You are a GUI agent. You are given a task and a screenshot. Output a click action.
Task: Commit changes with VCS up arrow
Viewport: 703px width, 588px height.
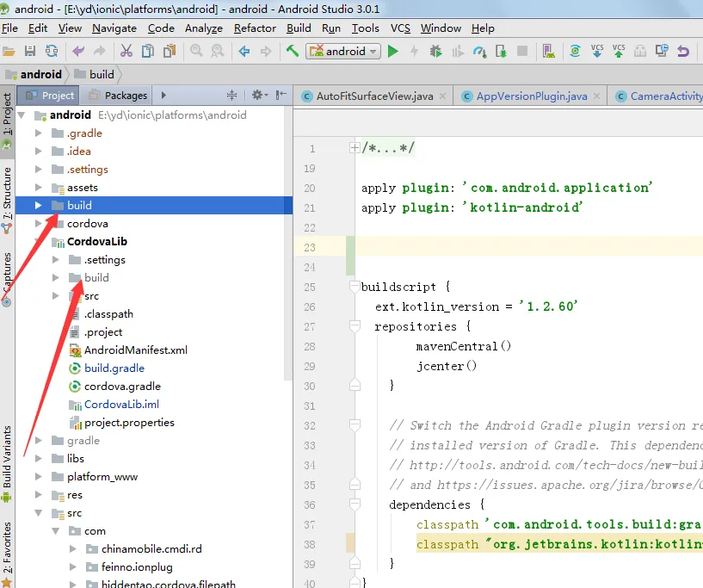click(x=619, y=51)
